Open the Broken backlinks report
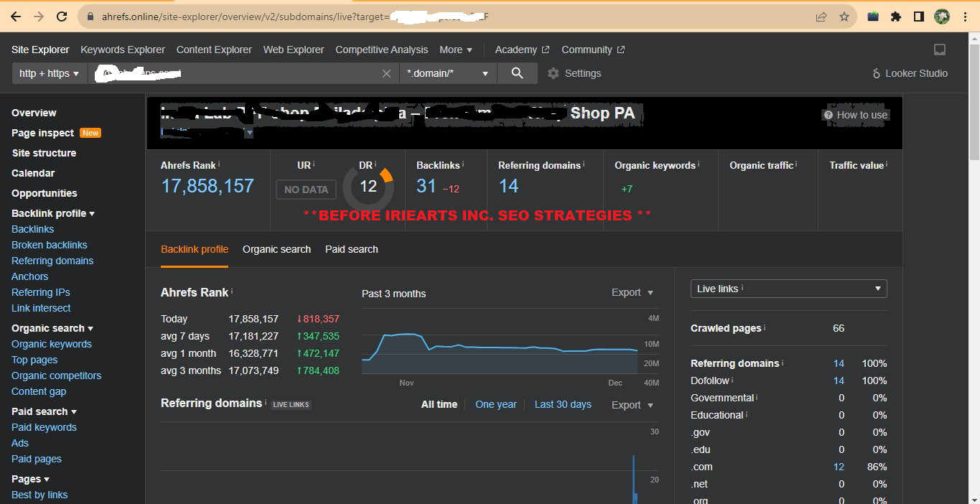 [x=49, y=244]
